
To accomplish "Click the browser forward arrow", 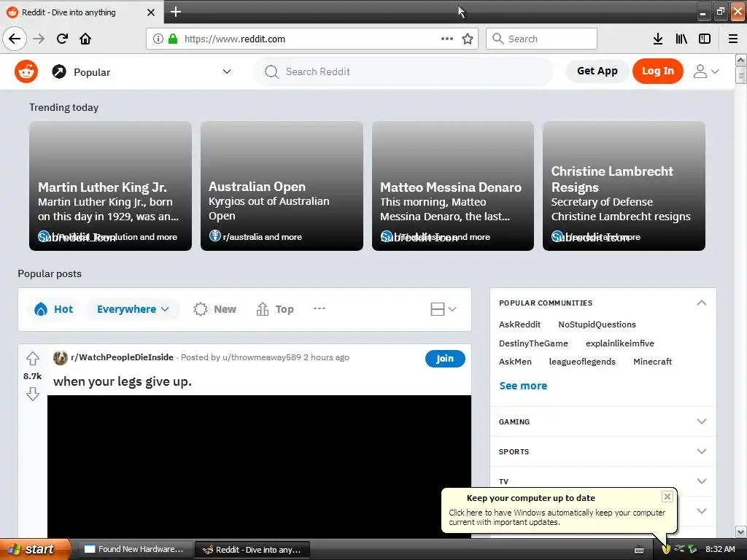I will (x=39, y=39).
